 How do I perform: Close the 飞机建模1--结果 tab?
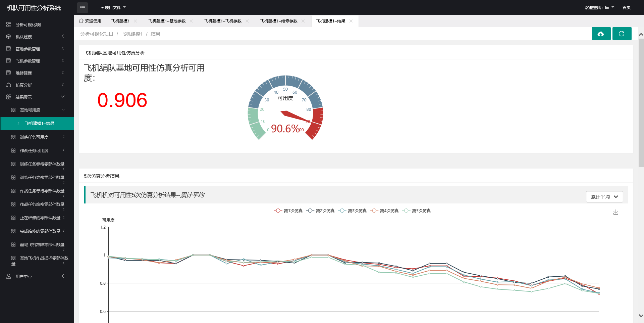tap(351, 21)
